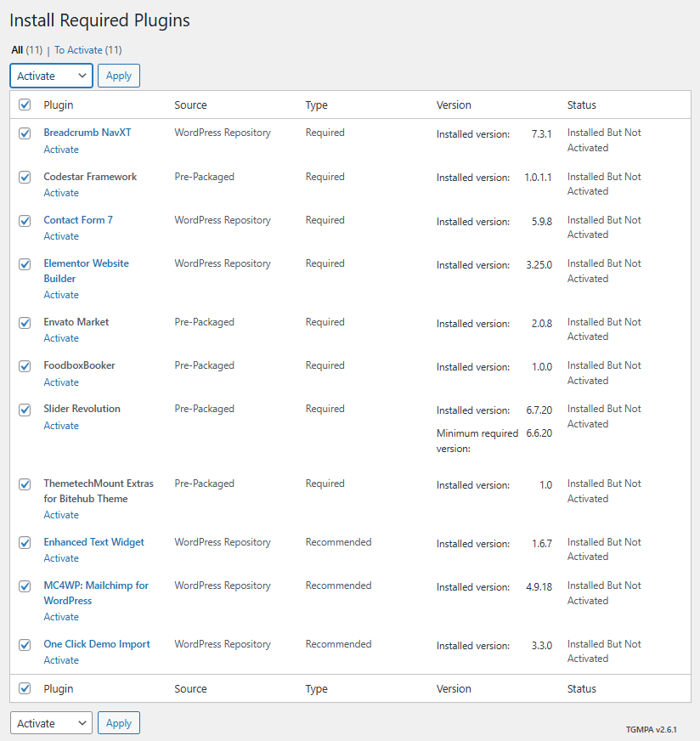Click the Status column header at top
Screen dimensions: 700x741
coord(581,105)
